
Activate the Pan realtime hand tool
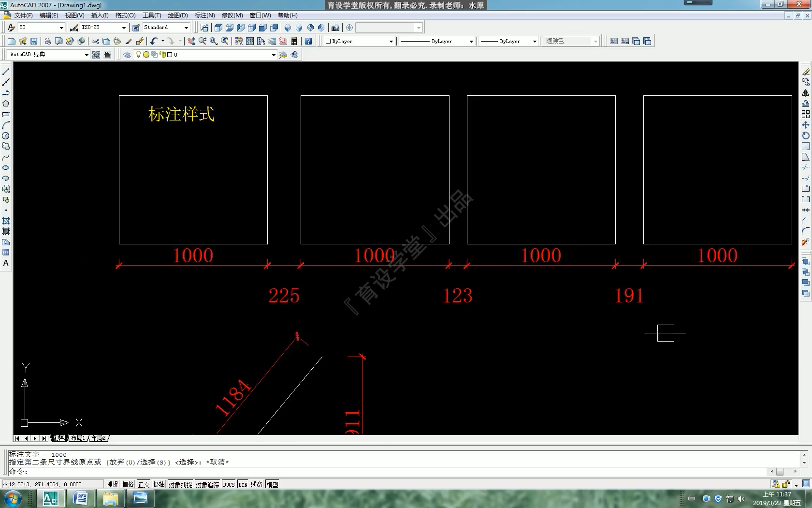click(191, 41)
